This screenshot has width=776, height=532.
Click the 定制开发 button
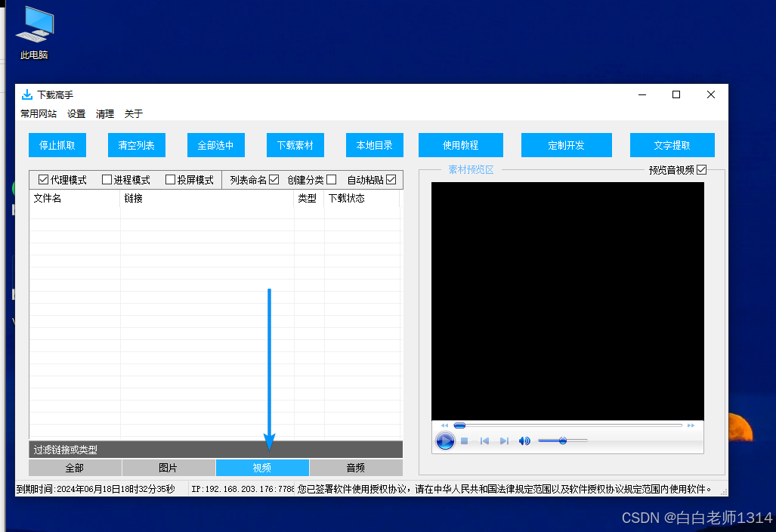point(567,145)
